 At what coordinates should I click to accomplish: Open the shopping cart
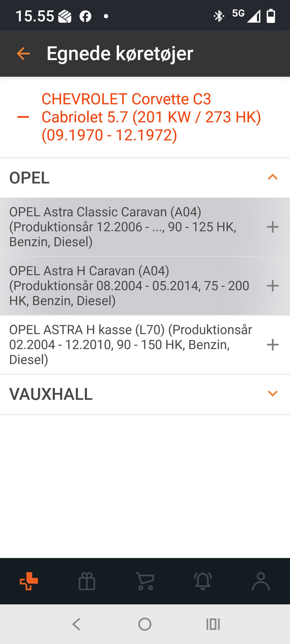145,581
